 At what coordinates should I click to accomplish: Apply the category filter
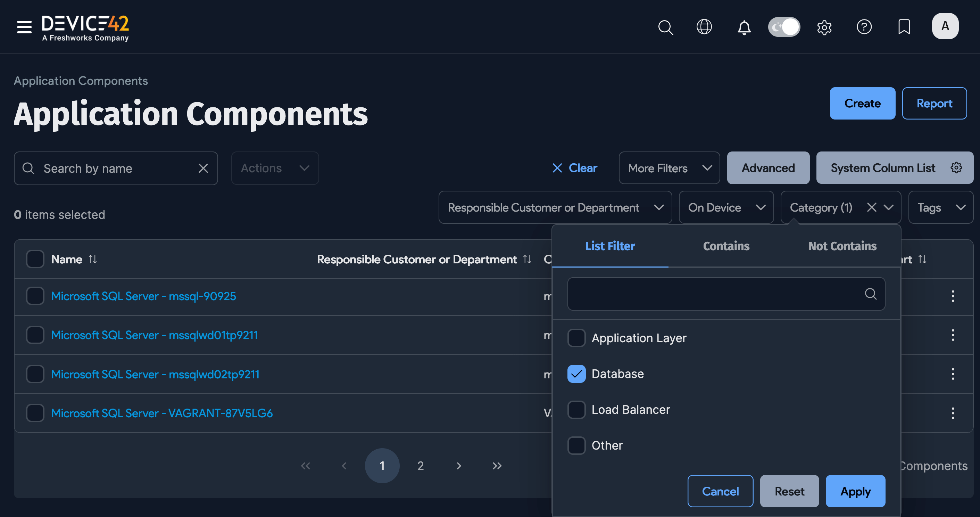(855, 491)
